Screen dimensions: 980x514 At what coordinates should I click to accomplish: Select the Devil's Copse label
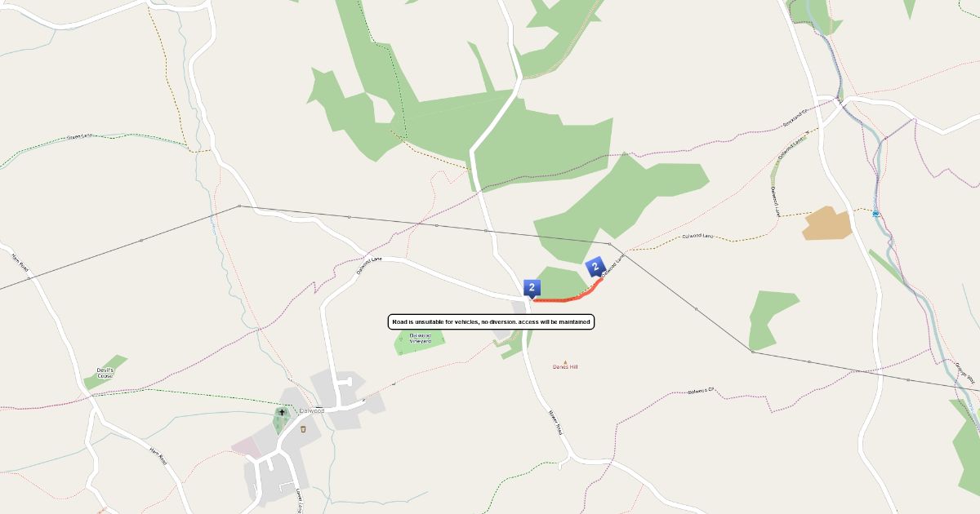point(105,373)
